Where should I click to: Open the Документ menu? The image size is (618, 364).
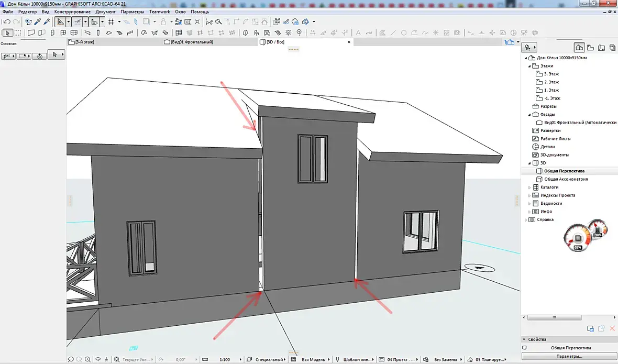pos(106,12)
